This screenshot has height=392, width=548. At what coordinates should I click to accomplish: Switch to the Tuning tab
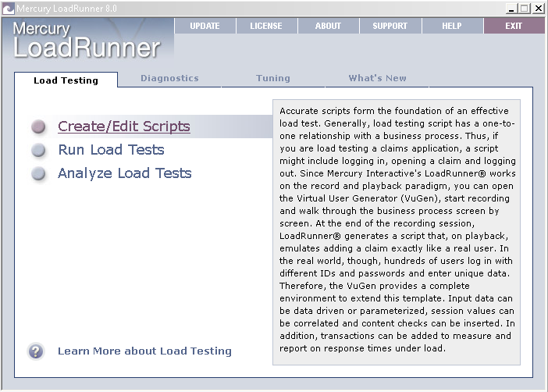[x=272, y=78]
